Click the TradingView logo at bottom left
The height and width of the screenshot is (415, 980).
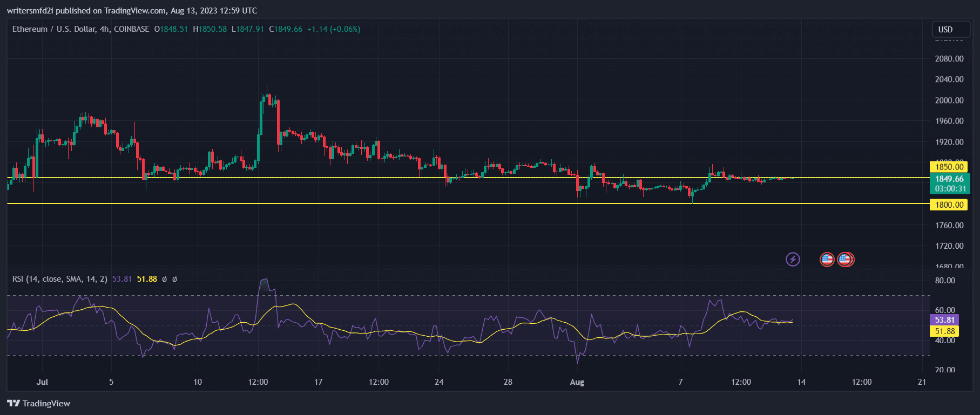[x=38, y=403]
